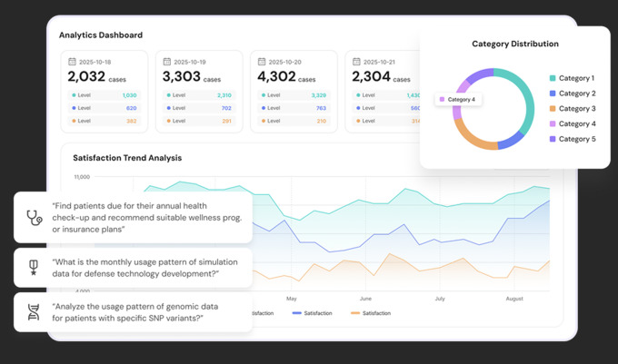Click the calendar icon beside 2025-10-18

pyautogui.click(x=72, y=62)
